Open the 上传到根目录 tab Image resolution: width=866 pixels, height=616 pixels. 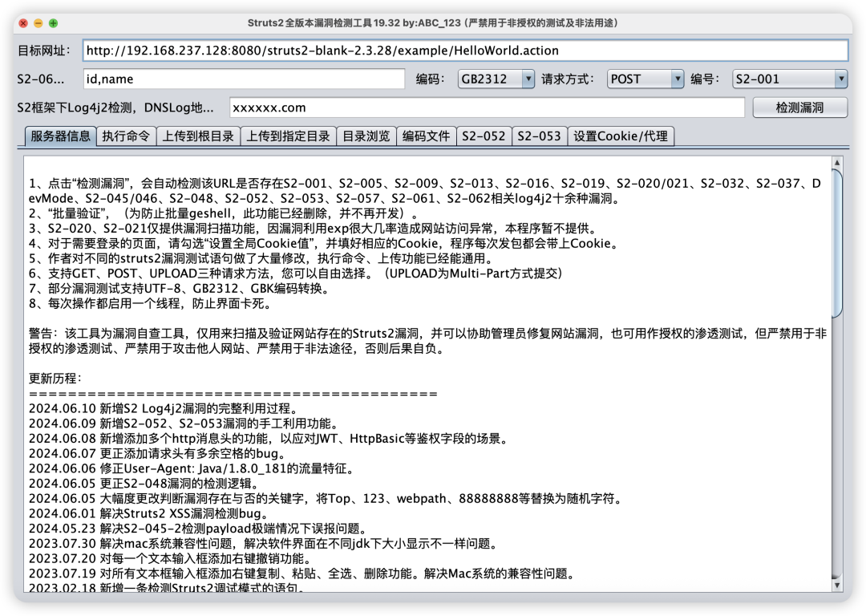click(x=198, y=136)
